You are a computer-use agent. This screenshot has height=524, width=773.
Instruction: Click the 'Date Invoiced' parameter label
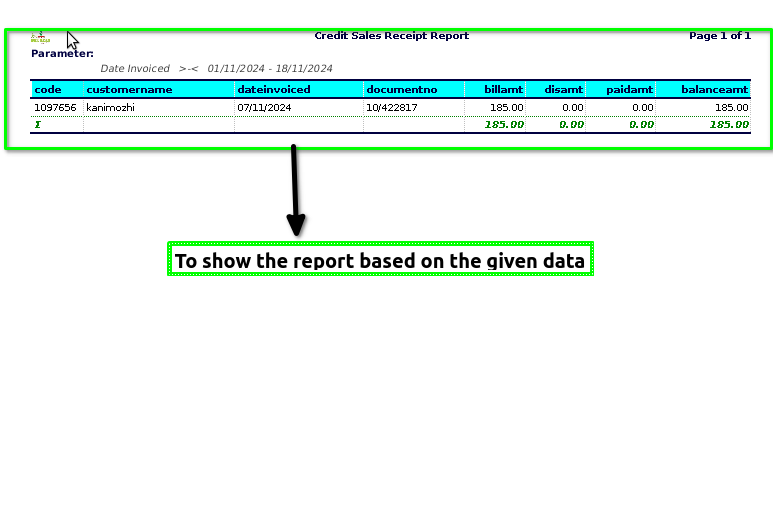coord(135,69)
